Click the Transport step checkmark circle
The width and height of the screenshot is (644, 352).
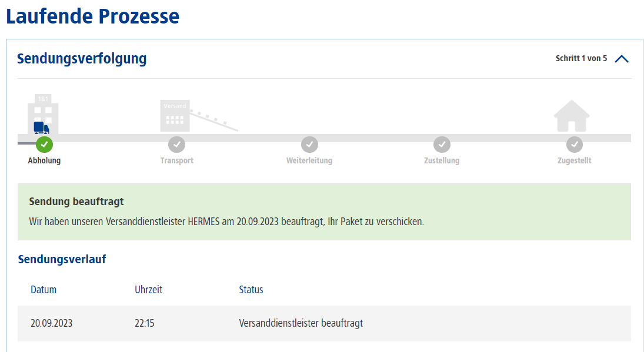pyautogui.click(x=176, y=145)
